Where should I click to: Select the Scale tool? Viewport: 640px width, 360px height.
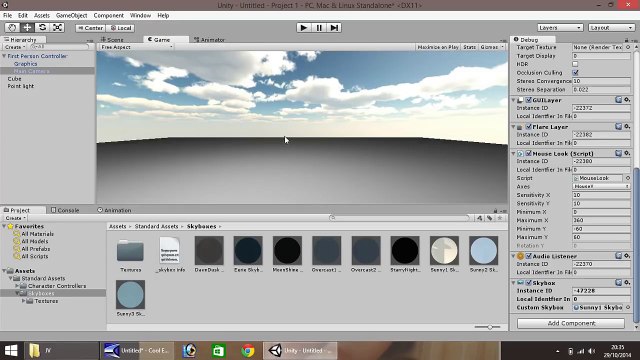[x=57, y=27]
